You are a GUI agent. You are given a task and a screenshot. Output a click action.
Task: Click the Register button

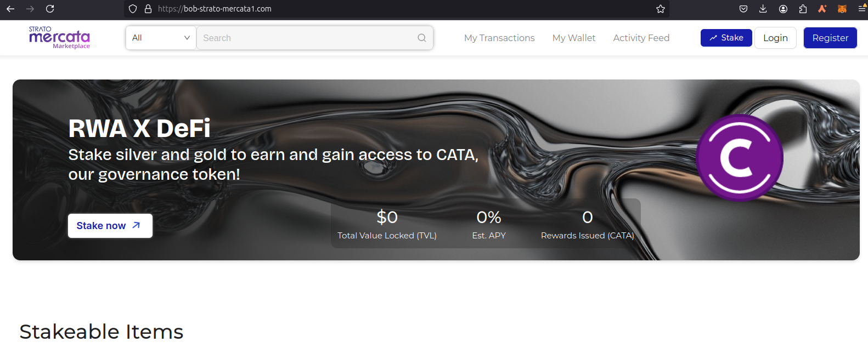[830, 38]
